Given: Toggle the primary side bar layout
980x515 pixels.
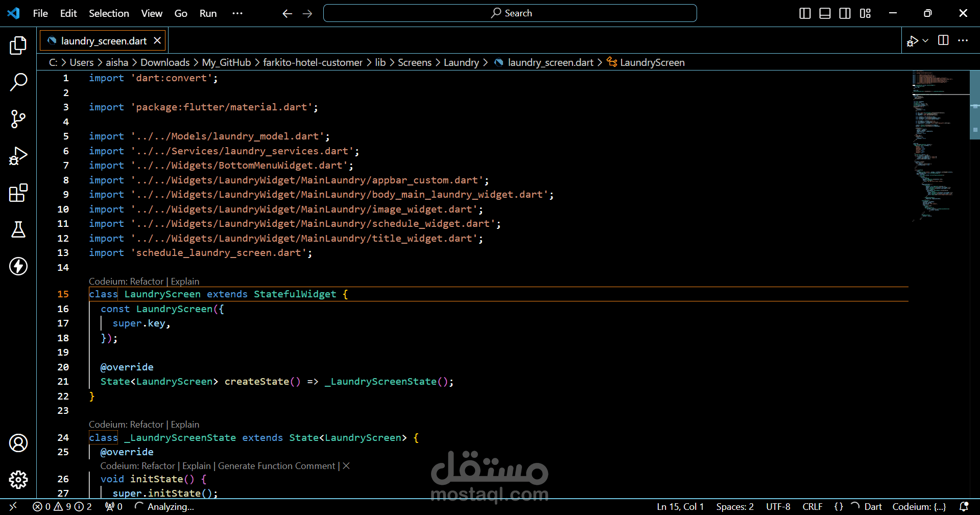Looking at the screenshot, I should pyautogui.click(x=805, y=13).
